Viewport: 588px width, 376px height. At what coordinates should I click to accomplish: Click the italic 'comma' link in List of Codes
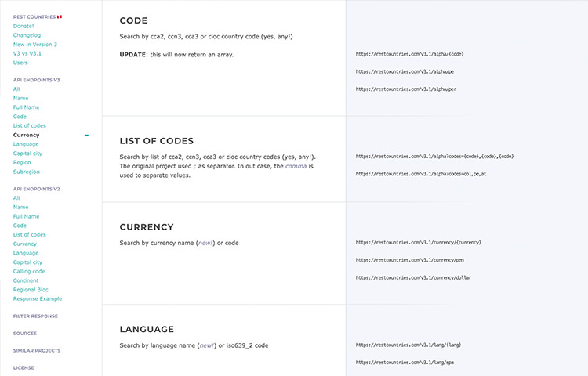296,166
